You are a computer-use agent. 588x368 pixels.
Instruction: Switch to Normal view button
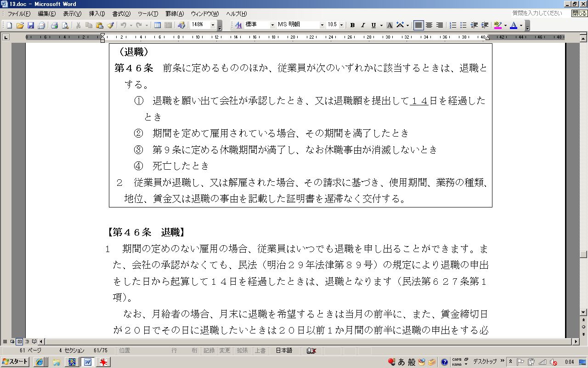(x=5, y=342)
